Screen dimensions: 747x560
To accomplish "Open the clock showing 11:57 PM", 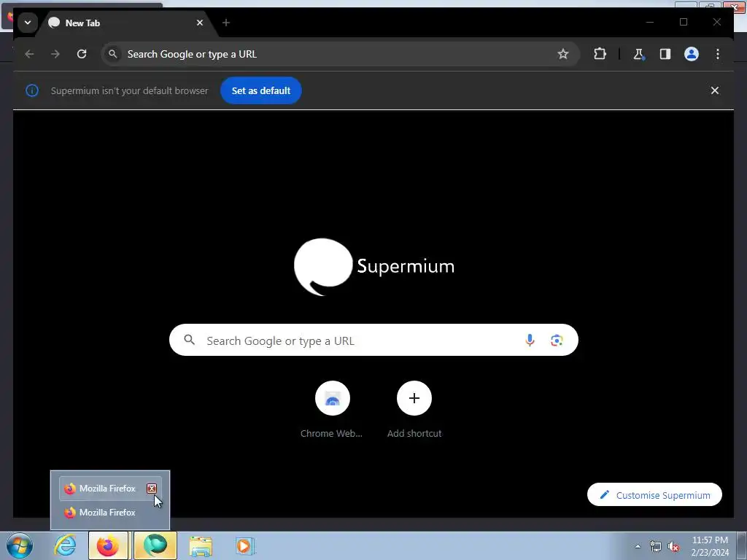I will [x=710, y=546].
